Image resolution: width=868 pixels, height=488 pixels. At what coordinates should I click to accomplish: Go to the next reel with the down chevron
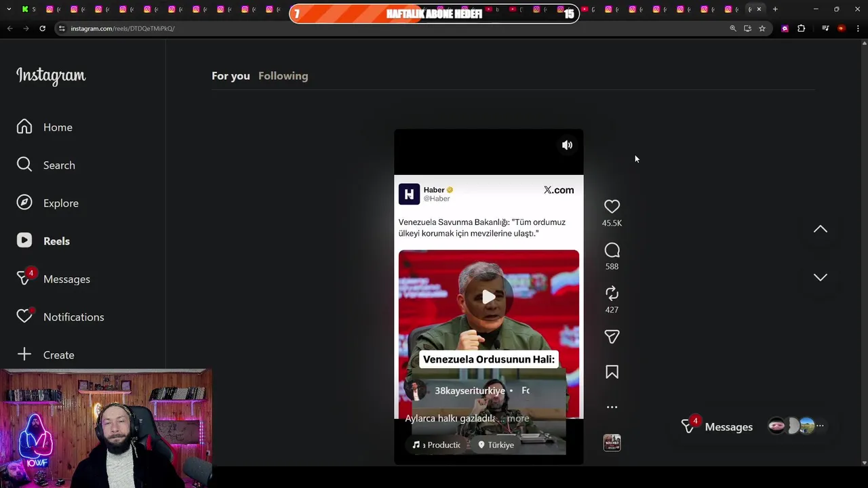point(821,277)
